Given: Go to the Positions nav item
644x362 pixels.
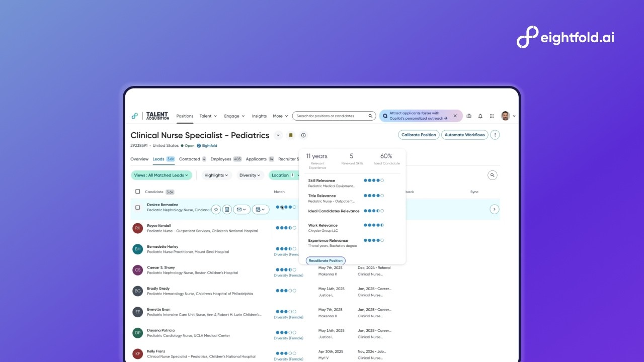Looking at the screenshot, I should (185, 116).
